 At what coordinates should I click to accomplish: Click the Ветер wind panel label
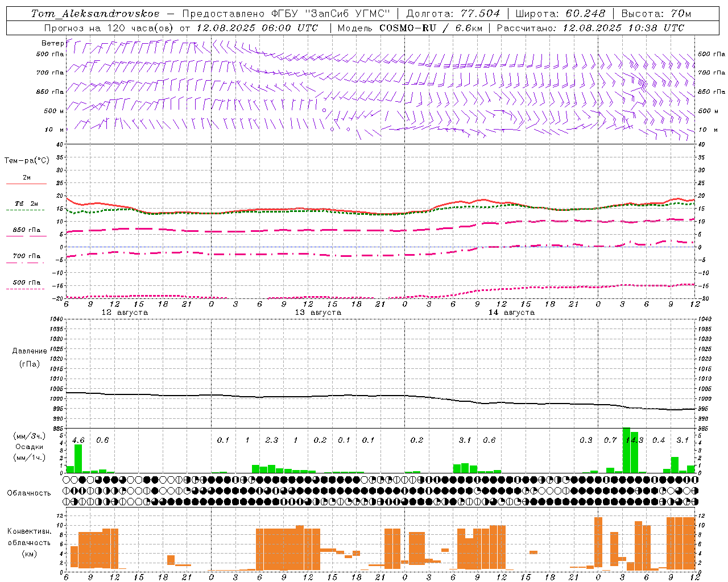pos(52,43)
